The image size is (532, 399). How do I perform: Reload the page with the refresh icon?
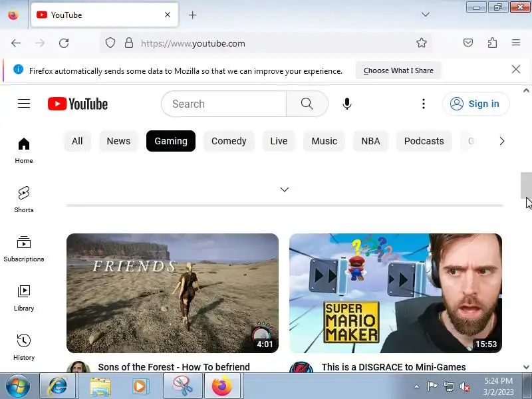[x=64, y=43]
